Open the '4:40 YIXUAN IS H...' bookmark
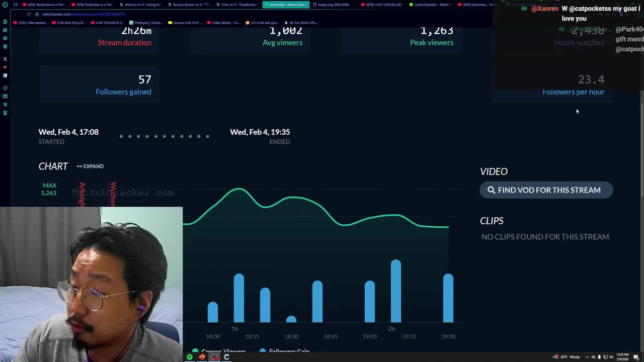 click(x=108, y=23)
